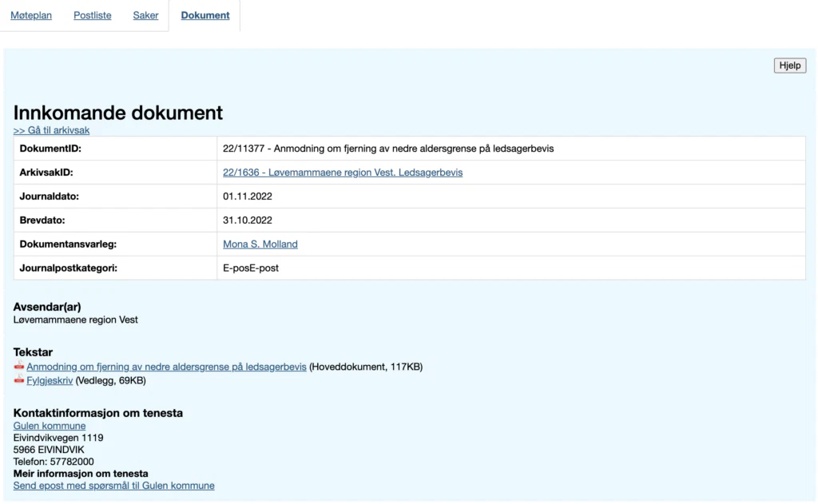
Task: Open Mona S. Molland's contact link
Action: (x=260, y=244)
